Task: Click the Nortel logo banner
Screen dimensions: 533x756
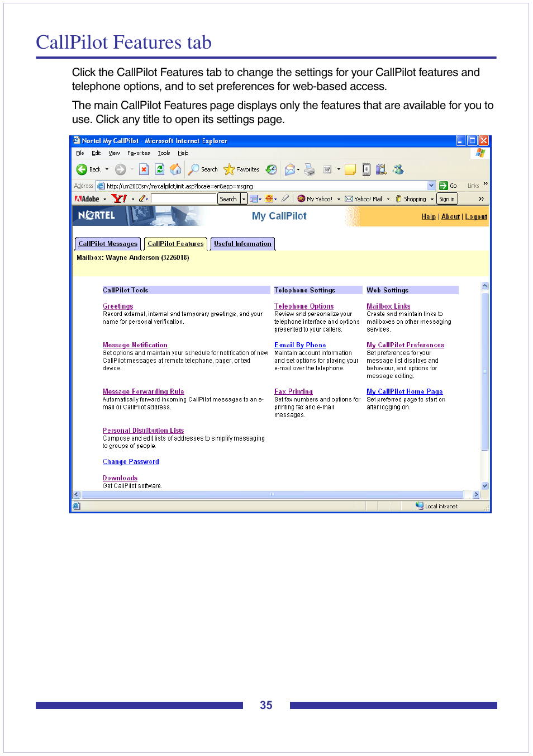Action: point(97,215)
